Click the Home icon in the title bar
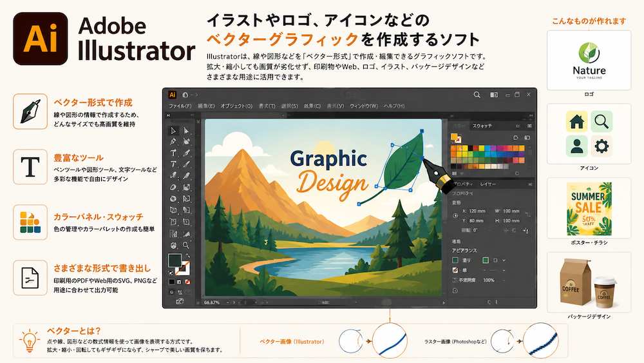Viewport: 644px width, 363px height. coord(185,95)
